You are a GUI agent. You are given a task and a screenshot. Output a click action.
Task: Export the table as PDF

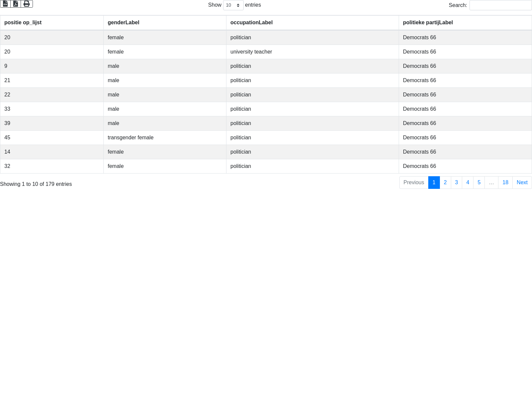(16, 4)
